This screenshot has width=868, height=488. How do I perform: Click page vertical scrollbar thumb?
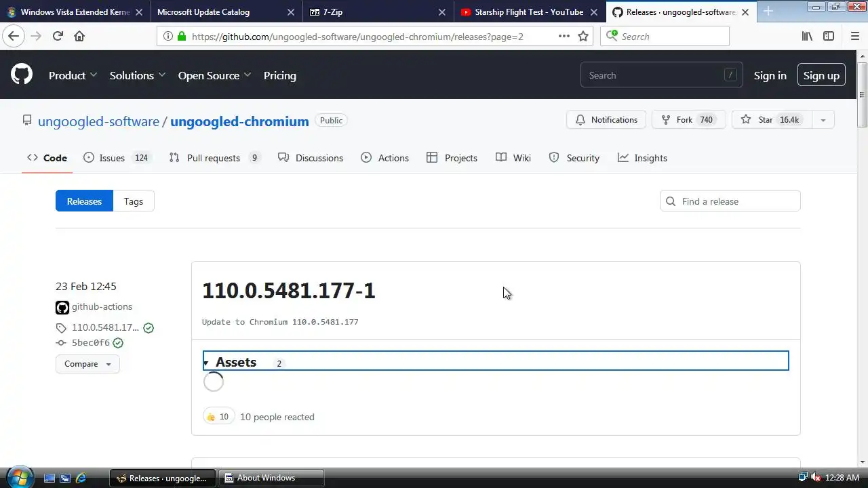[x=862, y=95]
